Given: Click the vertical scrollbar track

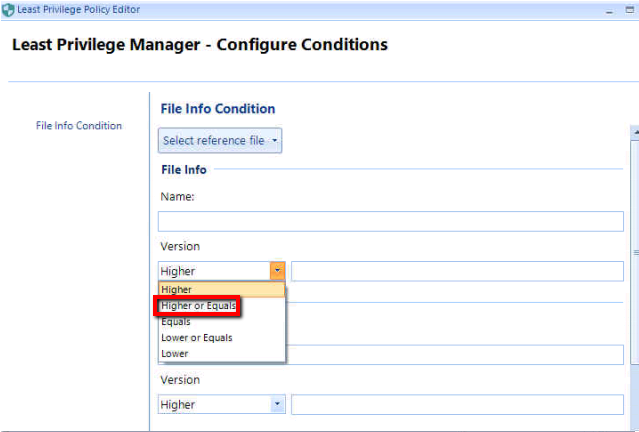Looking at the screenshot, I should pyautogui.click(x=634, y=330).
